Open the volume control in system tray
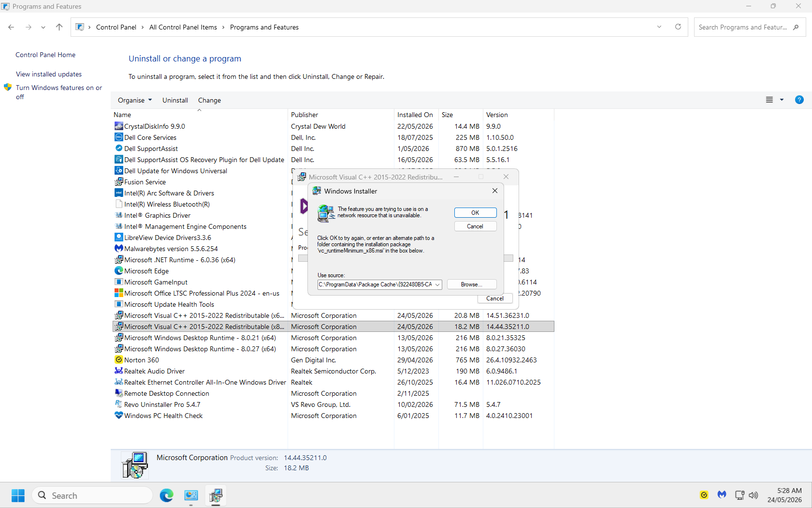This screenshot has height=508, width=812. (x=754, y=495)
